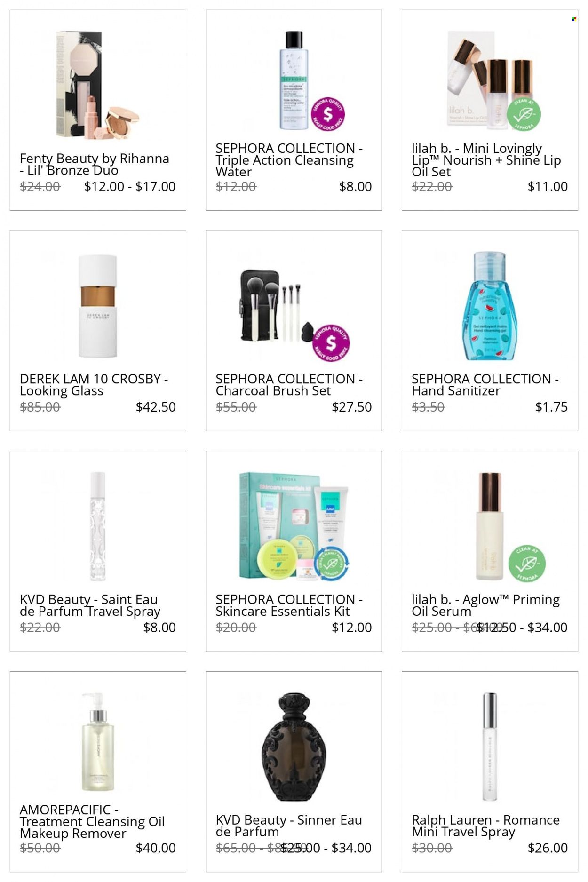Image resolution: width=588 pixels, height=882 pixels.
Task: Open the Fenty Beauty Lil' Bronze Duo image
Action: (x=98, y=86)
